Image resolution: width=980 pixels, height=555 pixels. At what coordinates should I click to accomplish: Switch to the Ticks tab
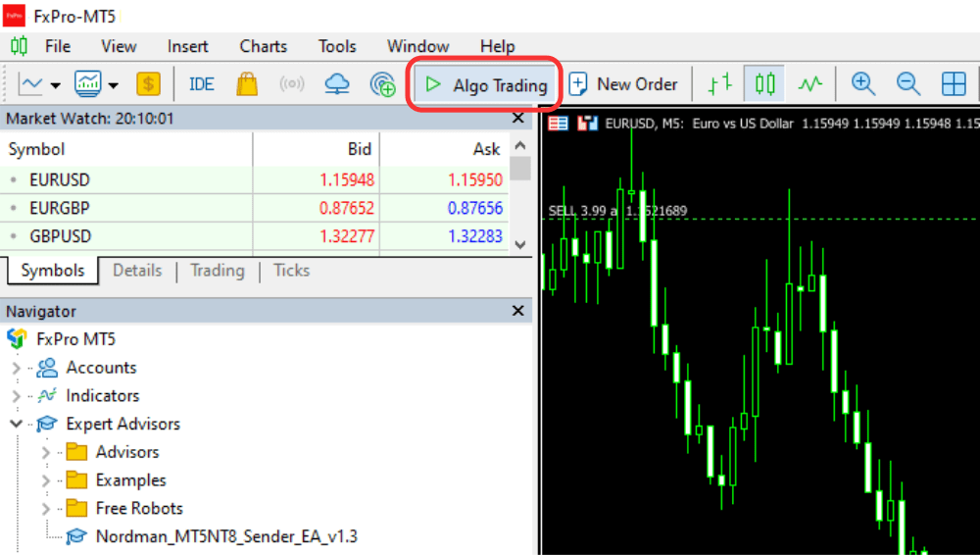coord(291,271)
